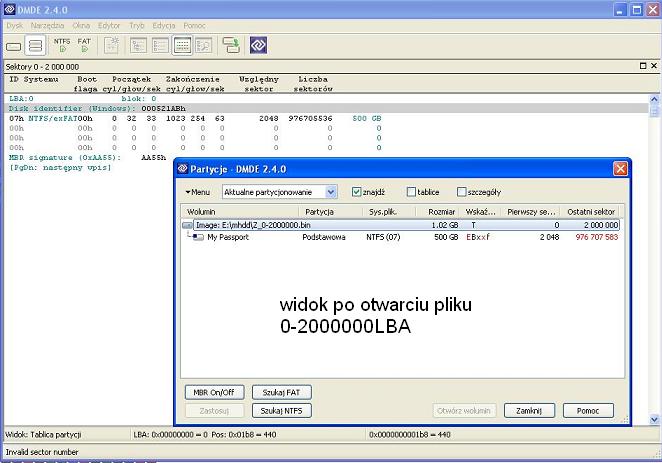Maximize the Sektory 0 - 2 000 000 panel

643,66
